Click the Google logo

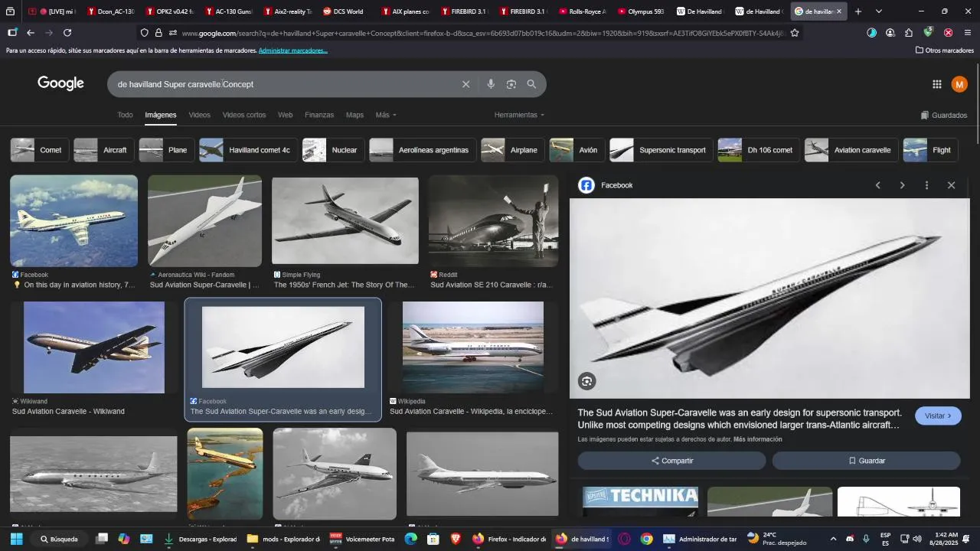pyautogui.click(x=60, y=83)
